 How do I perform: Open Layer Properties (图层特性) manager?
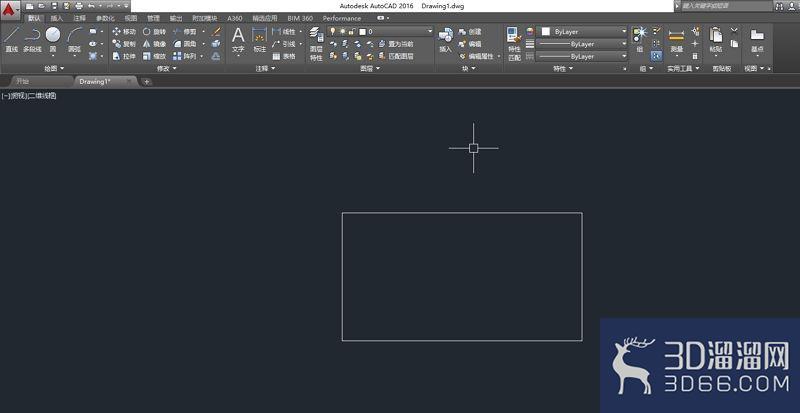pos(316,44)
